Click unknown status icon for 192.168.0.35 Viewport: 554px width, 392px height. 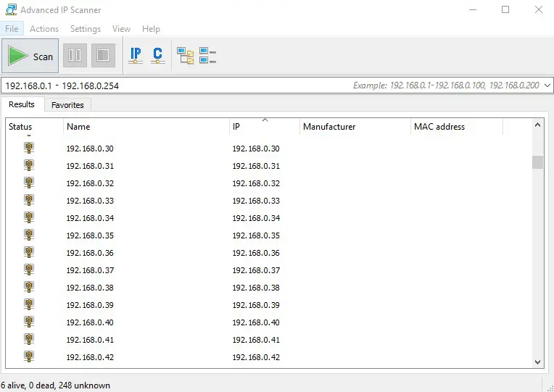(x=29, y=235)
